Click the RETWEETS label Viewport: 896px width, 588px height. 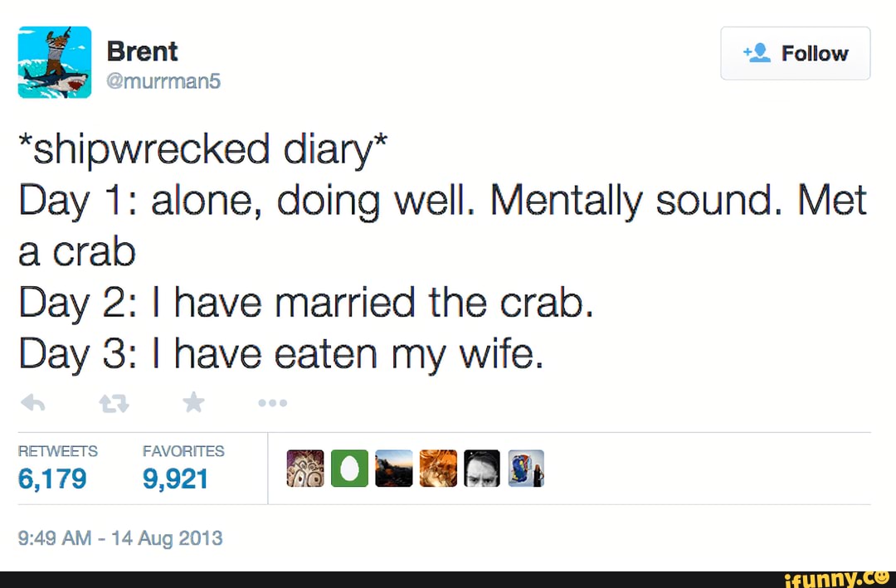(x=58, y=451)
